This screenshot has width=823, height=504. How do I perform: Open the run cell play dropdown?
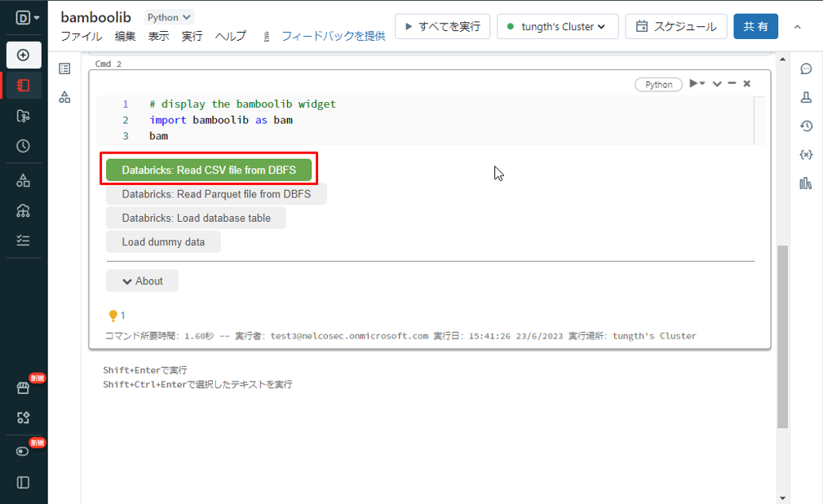tap(697, 83)
